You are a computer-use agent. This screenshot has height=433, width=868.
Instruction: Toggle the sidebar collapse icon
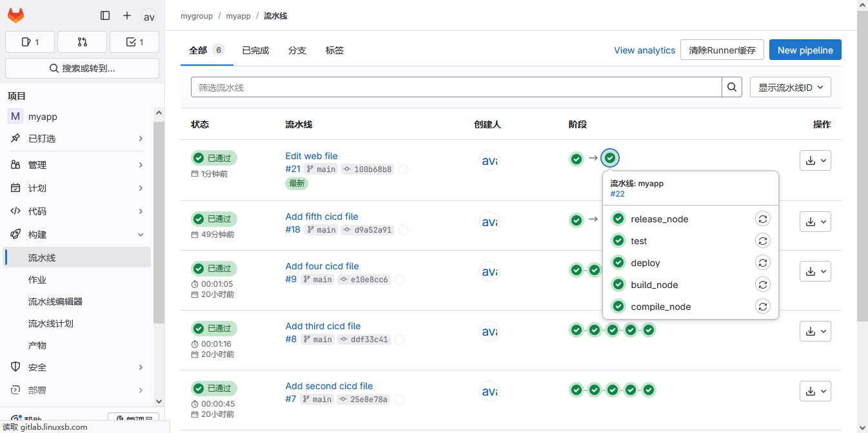[105, 15]
